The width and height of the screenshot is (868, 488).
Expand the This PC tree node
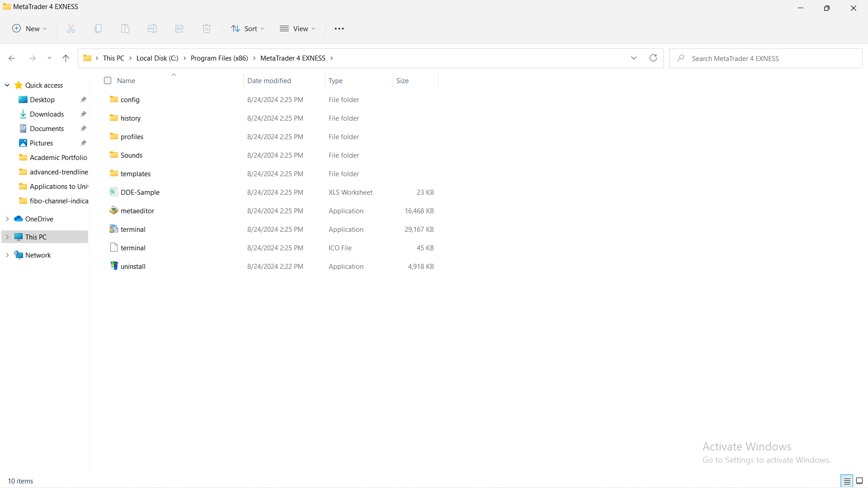pyautogui.click(x=7, y=237)
